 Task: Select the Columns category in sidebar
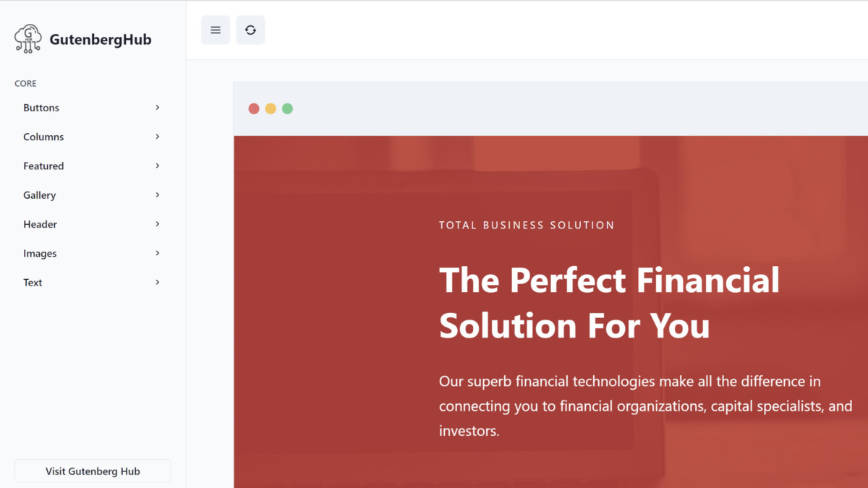click(43, 137)
